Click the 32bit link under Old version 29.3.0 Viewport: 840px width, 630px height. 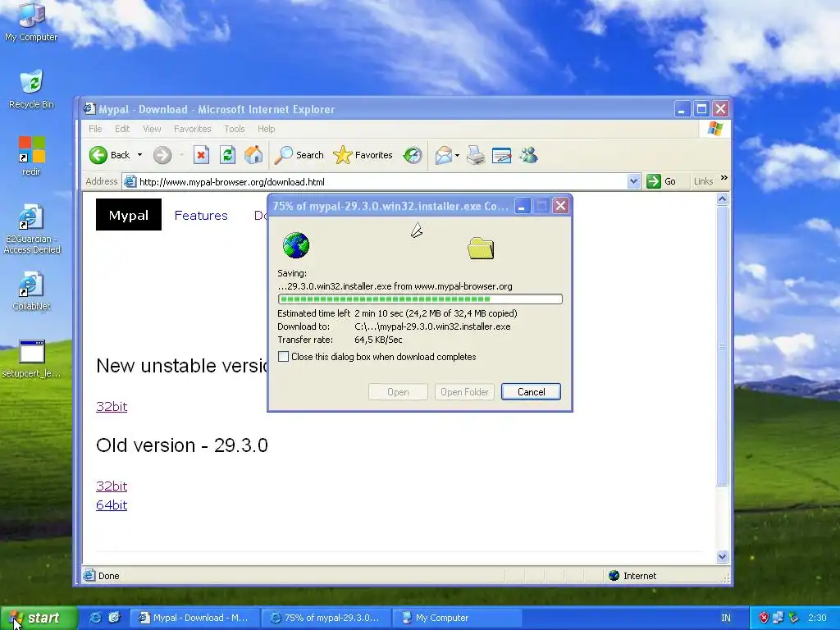click(112, 486)
